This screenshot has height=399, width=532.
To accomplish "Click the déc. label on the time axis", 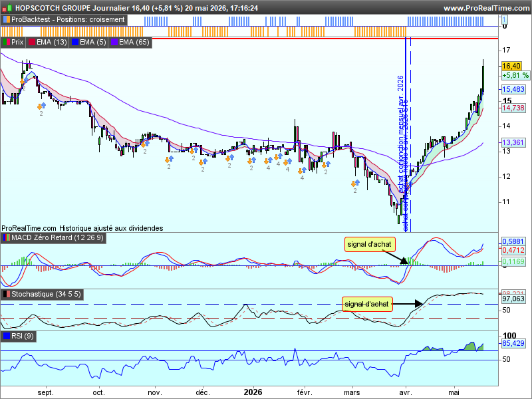I will click(203, 392).
